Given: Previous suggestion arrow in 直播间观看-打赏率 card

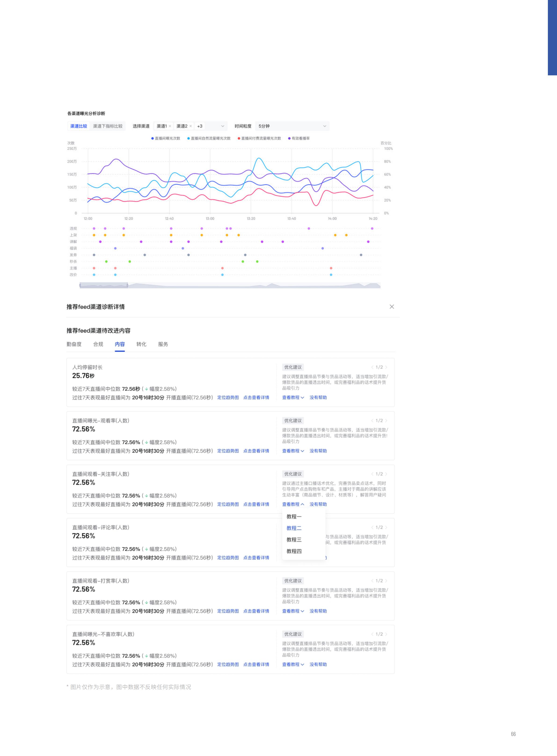Looking at the screenshot, I should [x=372, y=581].
